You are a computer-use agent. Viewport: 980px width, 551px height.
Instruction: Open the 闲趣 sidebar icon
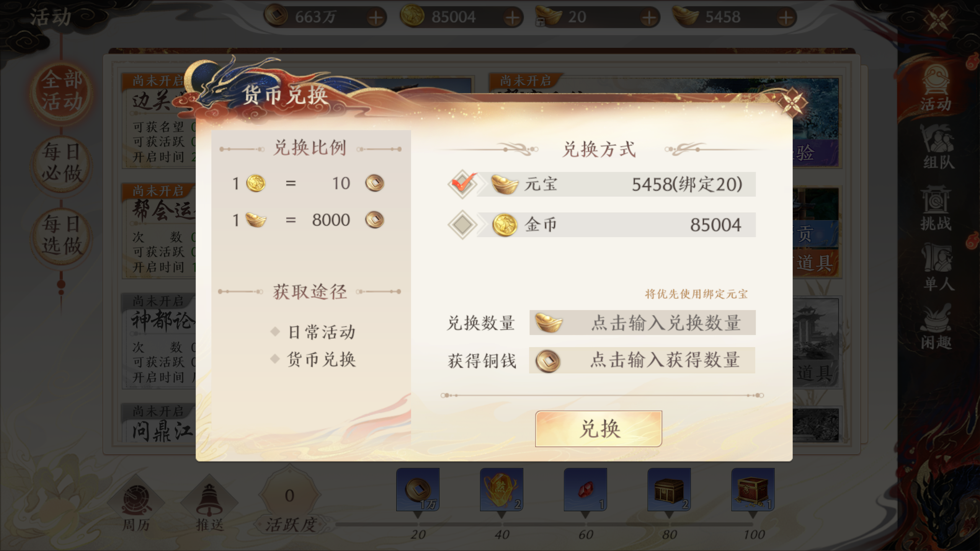click(936, 327)
